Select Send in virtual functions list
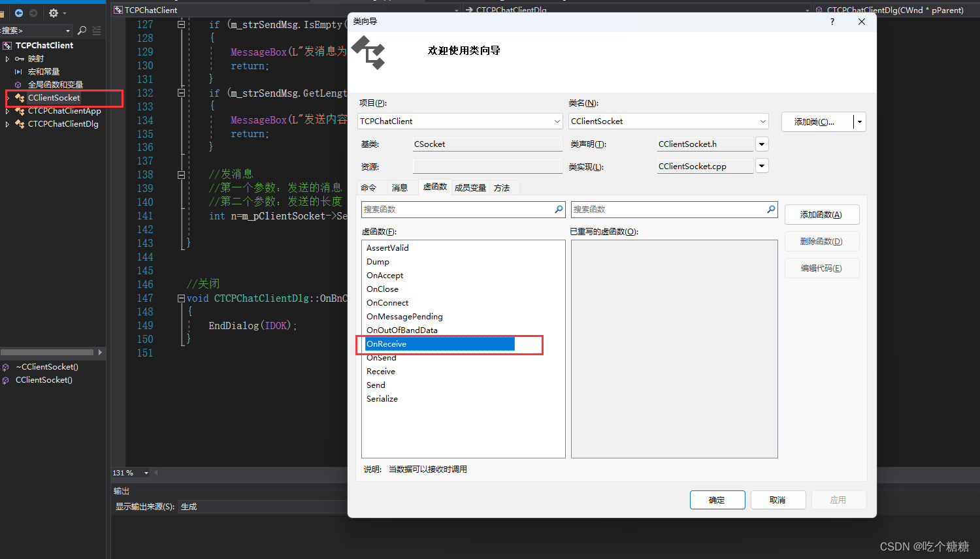The image size is (980, 559). 376,385
